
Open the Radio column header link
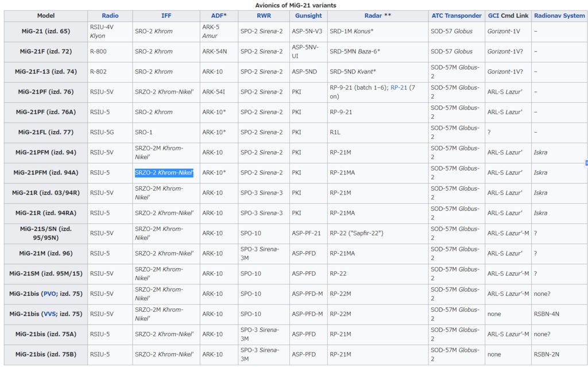(x=110, y=16)
